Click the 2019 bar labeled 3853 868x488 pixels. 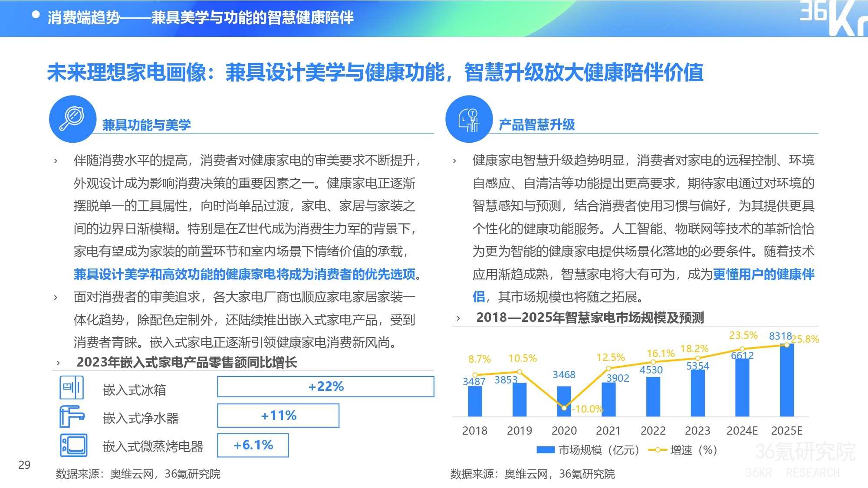tap(519, 400)
